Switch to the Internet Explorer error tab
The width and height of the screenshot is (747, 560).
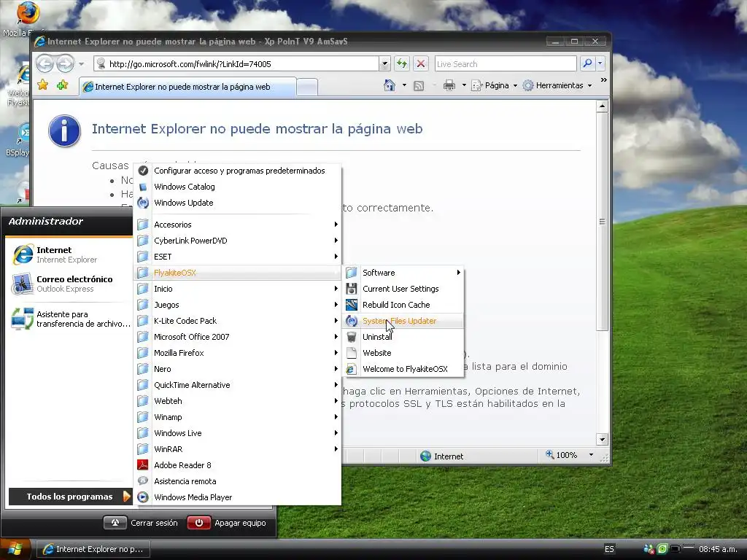187,87
